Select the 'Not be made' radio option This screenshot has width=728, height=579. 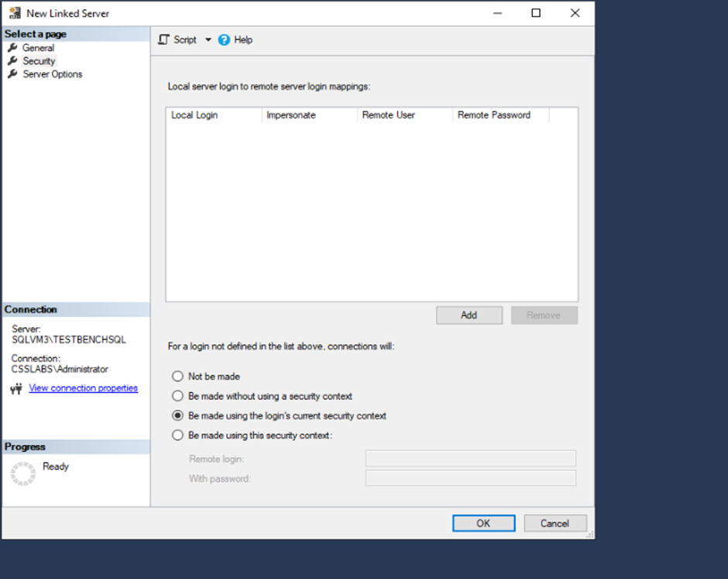point(177,376)
